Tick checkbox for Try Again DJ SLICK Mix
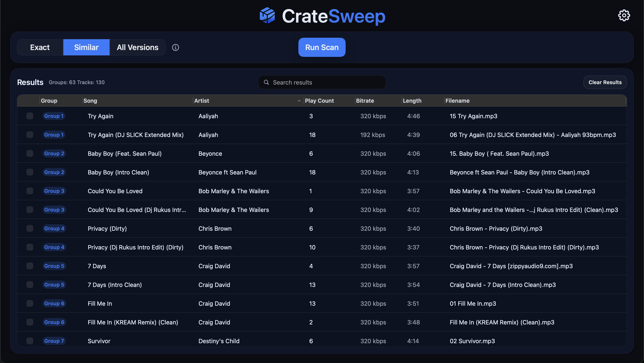The image size is (644, 363). click(x=30, y=134)
